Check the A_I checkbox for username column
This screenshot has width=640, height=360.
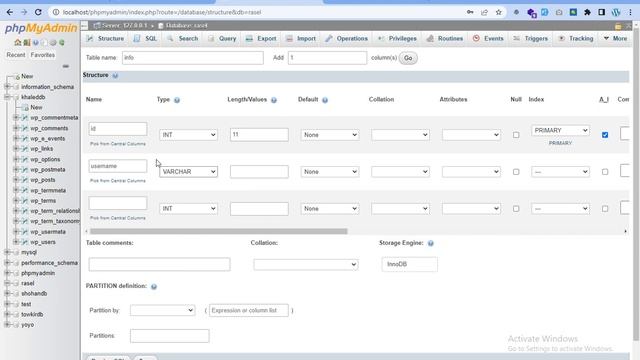click(x=605, y=172)
